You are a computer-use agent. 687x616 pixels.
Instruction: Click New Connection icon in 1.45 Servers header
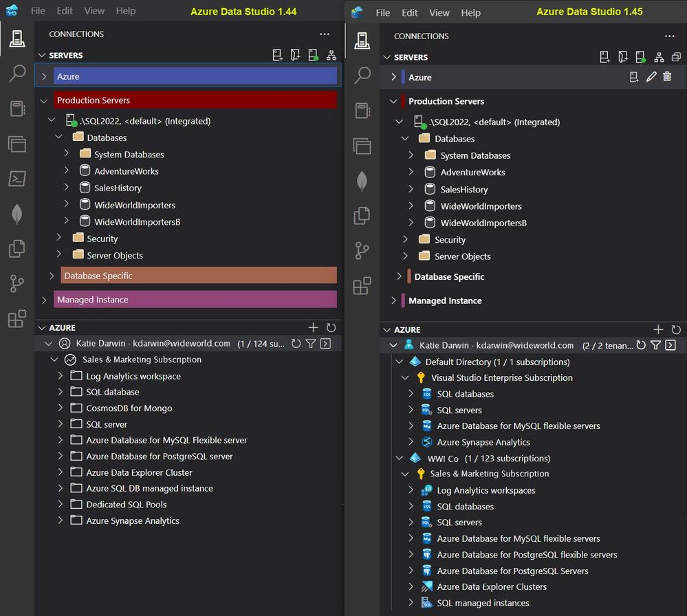click(604, 57)
